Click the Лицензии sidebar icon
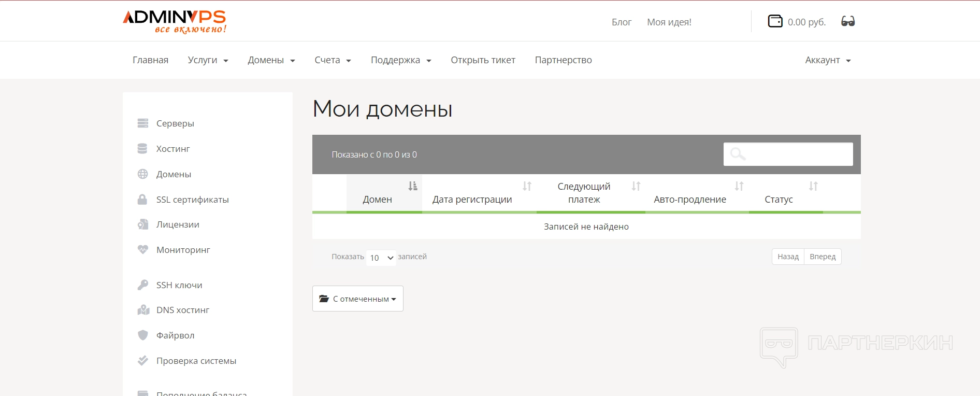 143,224
